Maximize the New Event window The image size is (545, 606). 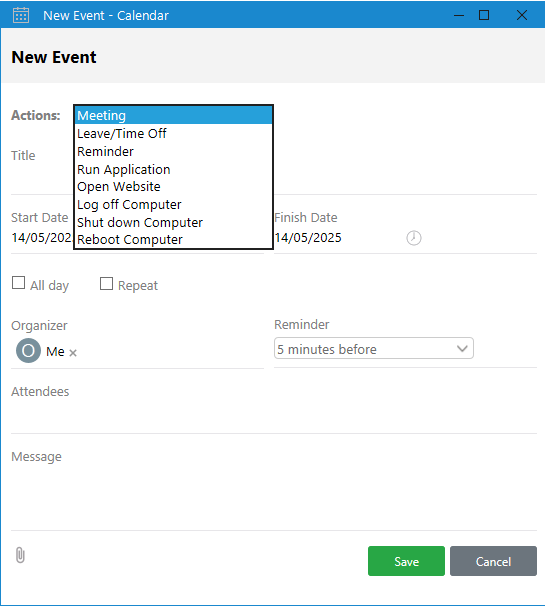click(x=484, y=15)
